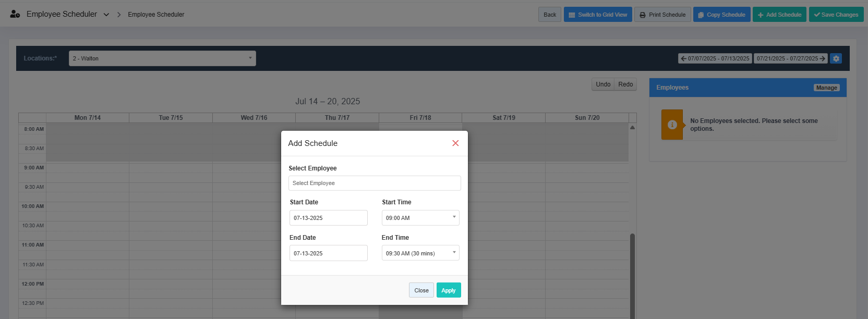
Task: Click the Fri 7/18 column header
Action: click(420, 118)
